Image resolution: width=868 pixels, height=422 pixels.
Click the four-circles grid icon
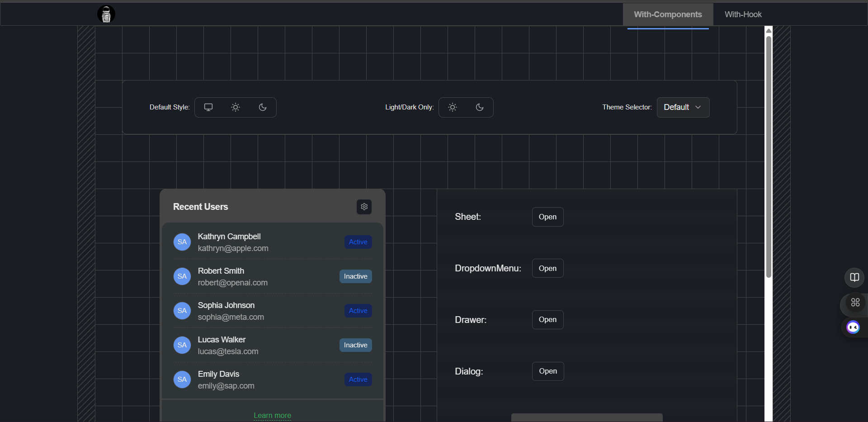point(855,303)
